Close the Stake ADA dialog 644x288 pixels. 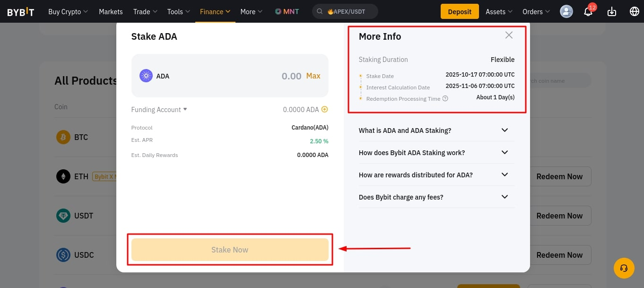509,35
